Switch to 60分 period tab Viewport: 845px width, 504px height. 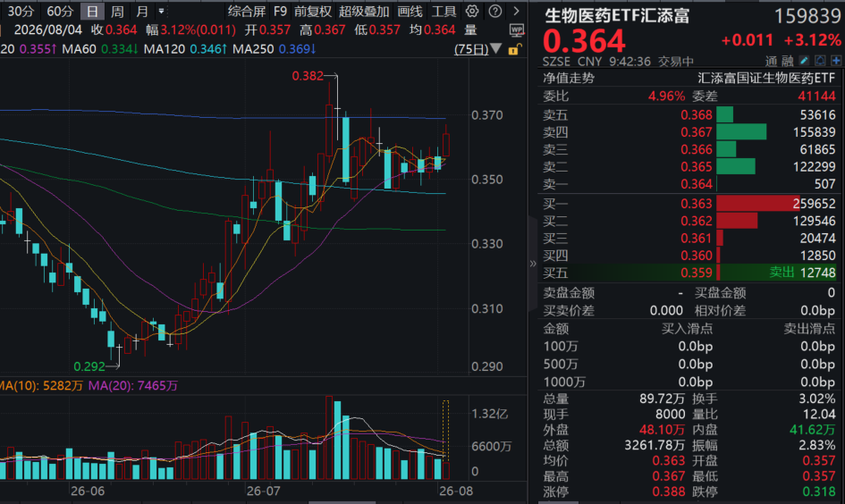click(60, 11)
